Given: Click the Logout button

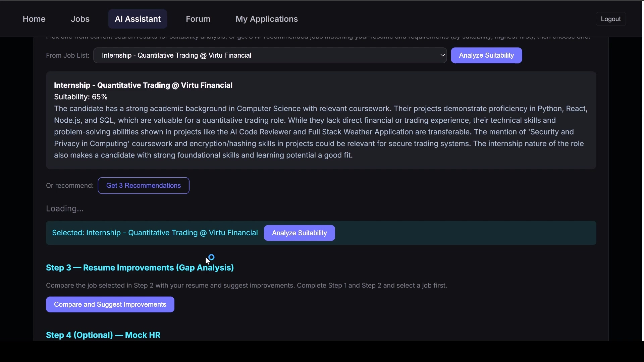Looking at the screenshot, I should pos(610,19).
